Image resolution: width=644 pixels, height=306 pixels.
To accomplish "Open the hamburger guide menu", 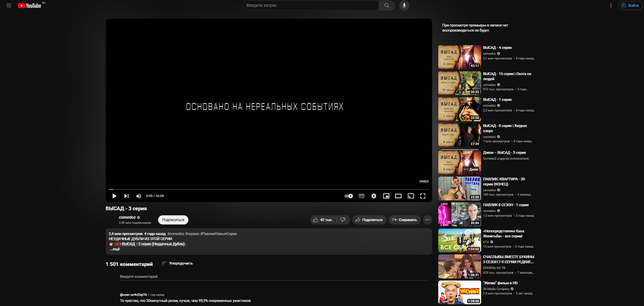I will (x=9, y=5).
